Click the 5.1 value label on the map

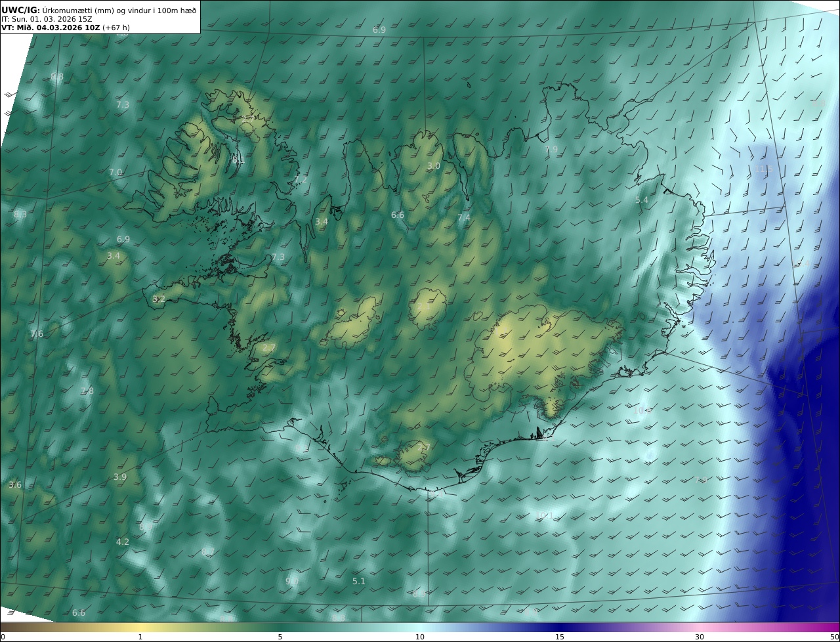(359, 581)
